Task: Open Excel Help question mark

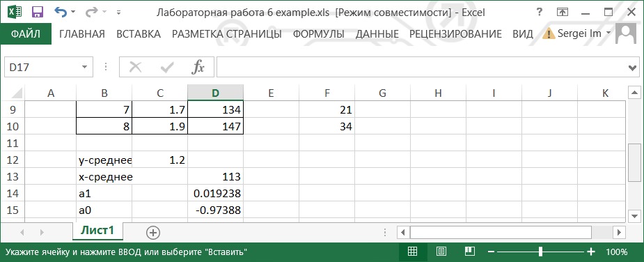Action: coord(540,13)
